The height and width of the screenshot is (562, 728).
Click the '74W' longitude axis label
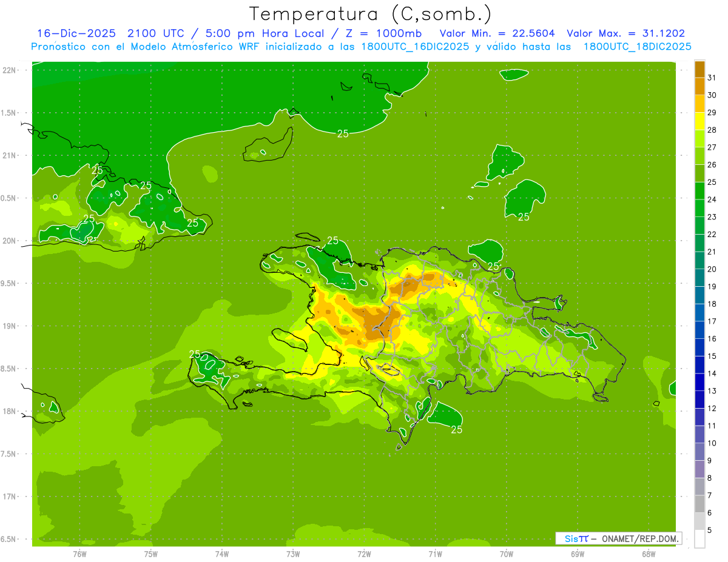point(222,554)
